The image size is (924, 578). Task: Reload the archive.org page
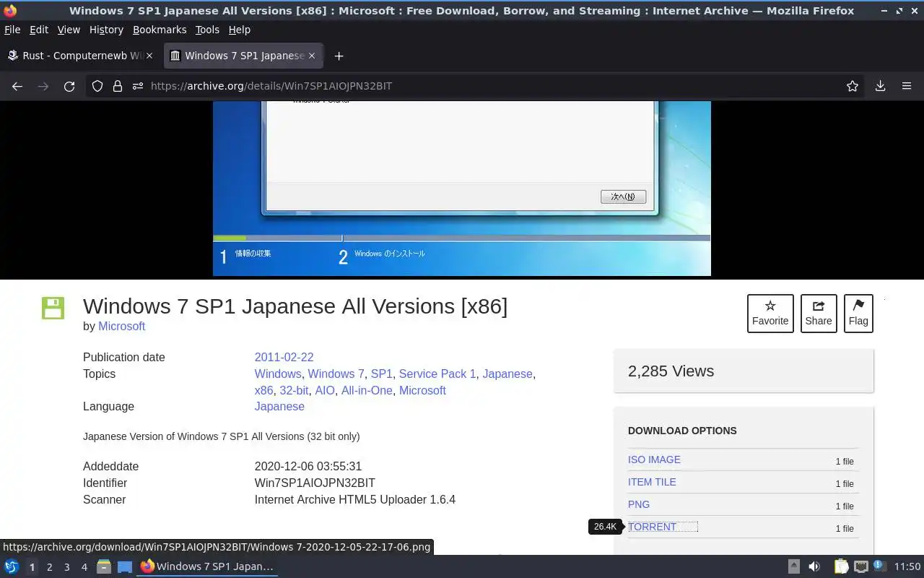(x=69, y=86)
